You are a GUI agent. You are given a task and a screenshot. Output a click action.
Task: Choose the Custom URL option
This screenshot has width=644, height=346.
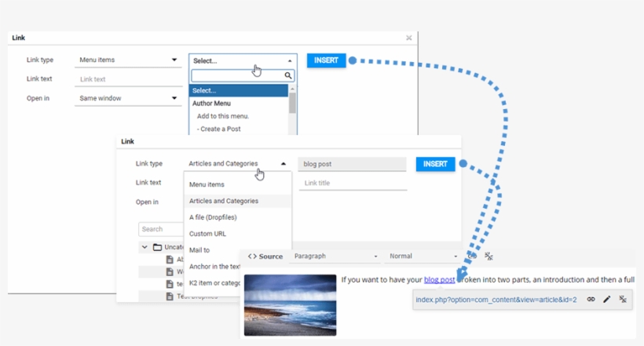238,234
